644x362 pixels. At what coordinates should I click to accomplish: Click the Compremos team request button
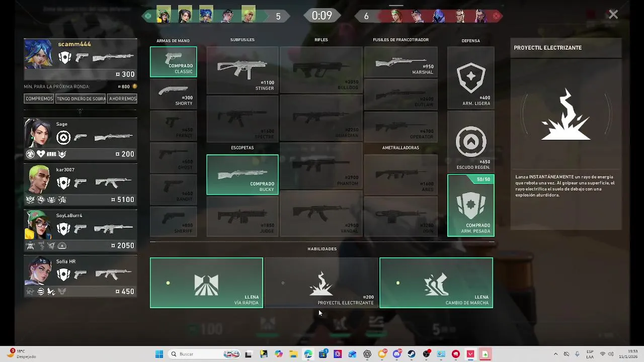39,99
